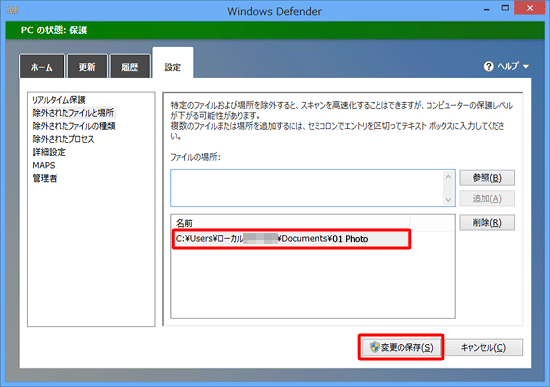Select the Documents¥01 Photo path entry
Screen dimensions: 550x387
pos(291,239)
